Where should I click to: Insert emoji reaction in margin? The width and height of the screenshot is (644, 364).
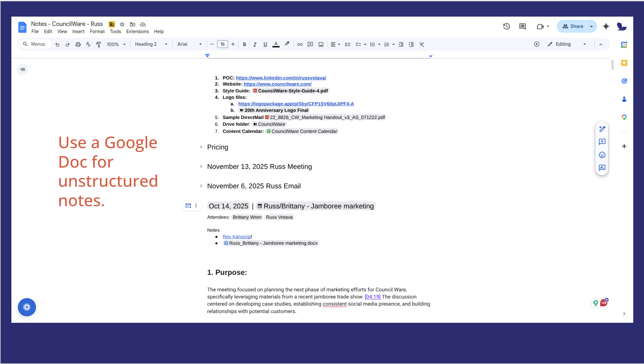pyautogui.click(x=602, y=155)
